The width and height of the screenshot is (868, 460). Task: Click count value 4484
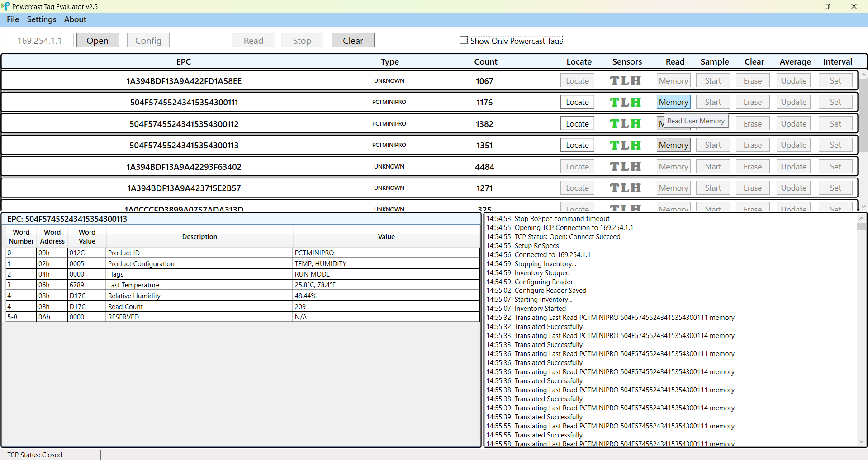coord(484,167)
